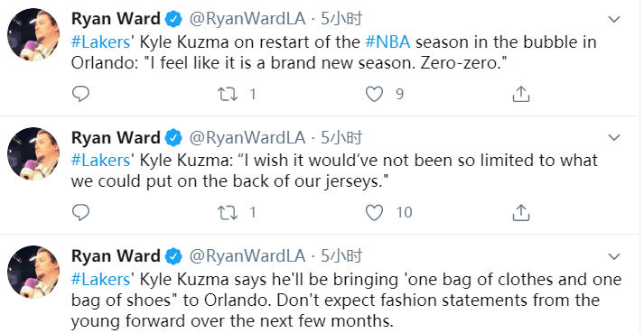Open Ryan Ward name on third tweet
The height and width of the screenshot is (333, 644).
[x=116, y=256]
